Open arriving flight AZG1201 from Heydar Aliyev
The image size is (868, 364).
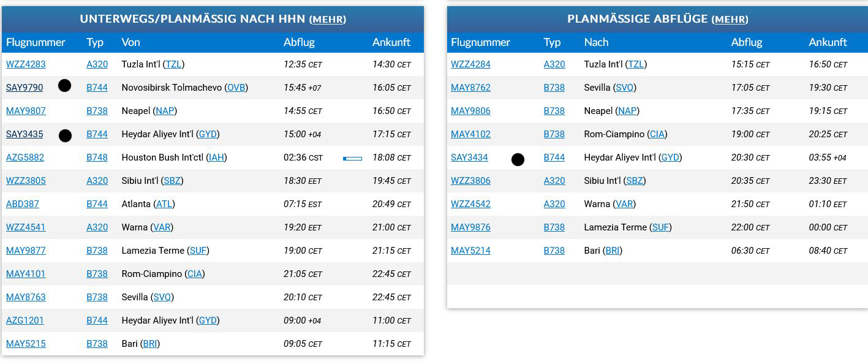25,320
